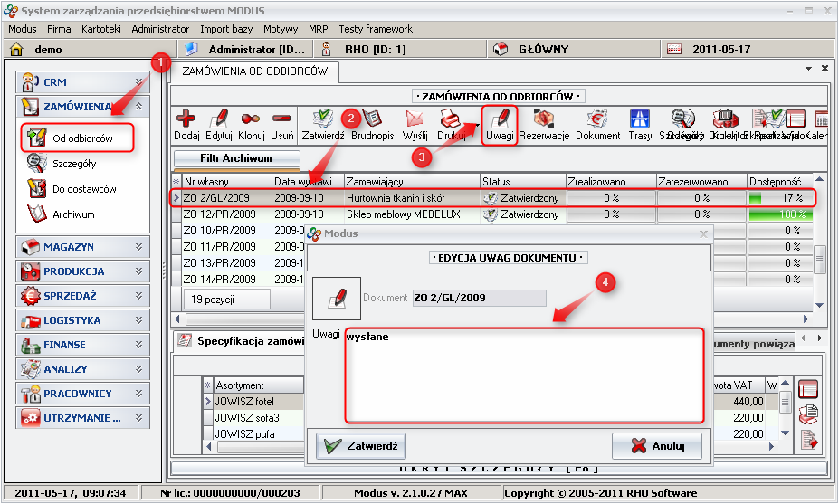Collapse the ZAMÓWIENIA sidebar section

click(x=138, y=107)
